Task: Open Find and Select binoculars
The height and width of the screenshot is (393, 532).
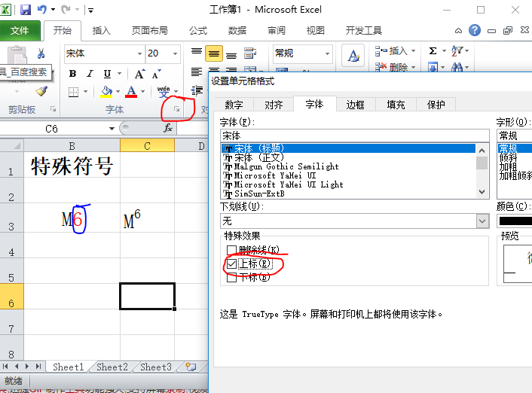Action: pyautogui.click(x=457, y=67)
